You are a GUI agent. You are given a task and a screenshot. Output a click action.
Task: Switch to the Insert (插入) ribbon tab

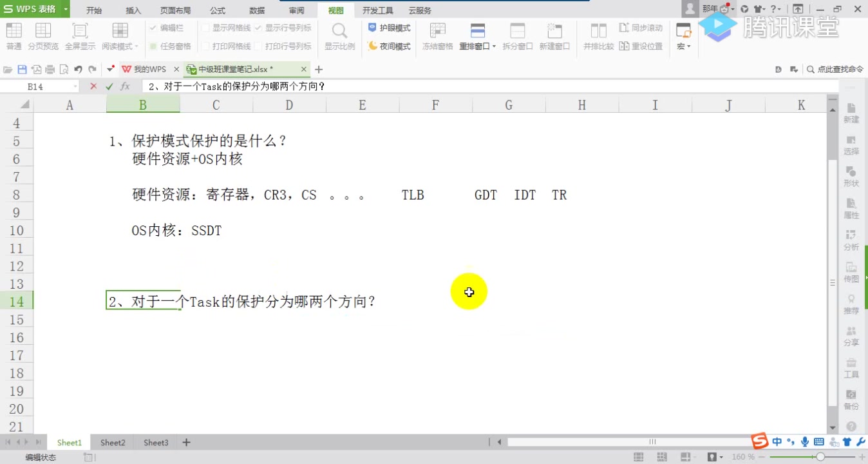pos(133,10)
